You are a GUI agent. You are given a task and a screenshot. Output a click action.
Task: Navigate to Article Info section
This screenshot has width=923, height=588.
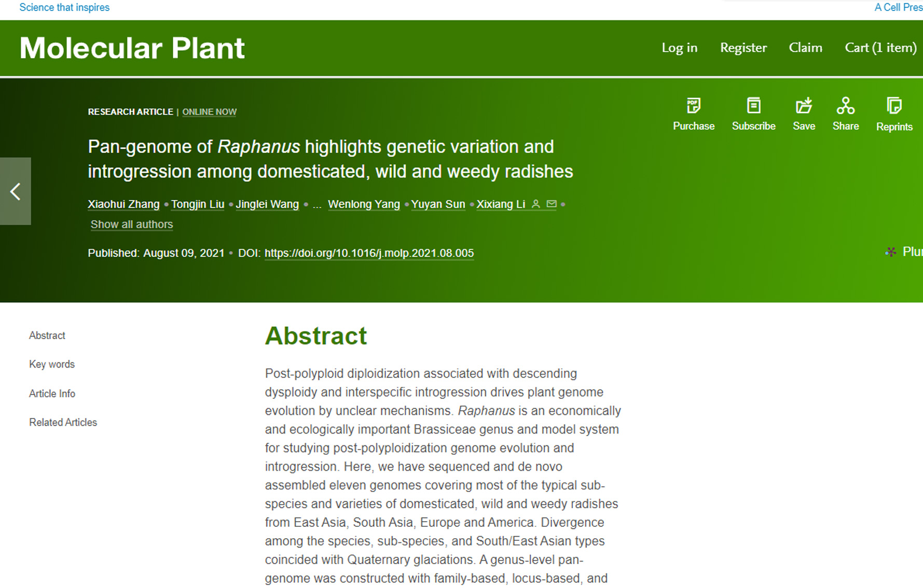[x=52, y=394]
